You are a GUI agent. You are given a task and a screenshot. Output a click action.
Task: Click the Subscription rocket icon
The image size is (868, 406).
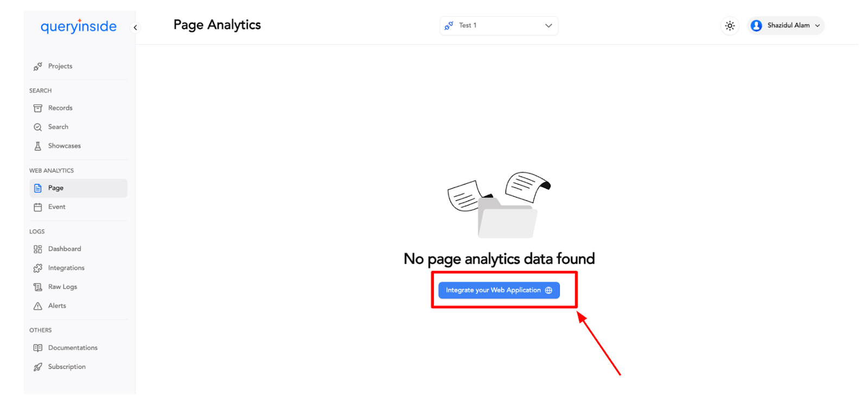pos(37,367)
